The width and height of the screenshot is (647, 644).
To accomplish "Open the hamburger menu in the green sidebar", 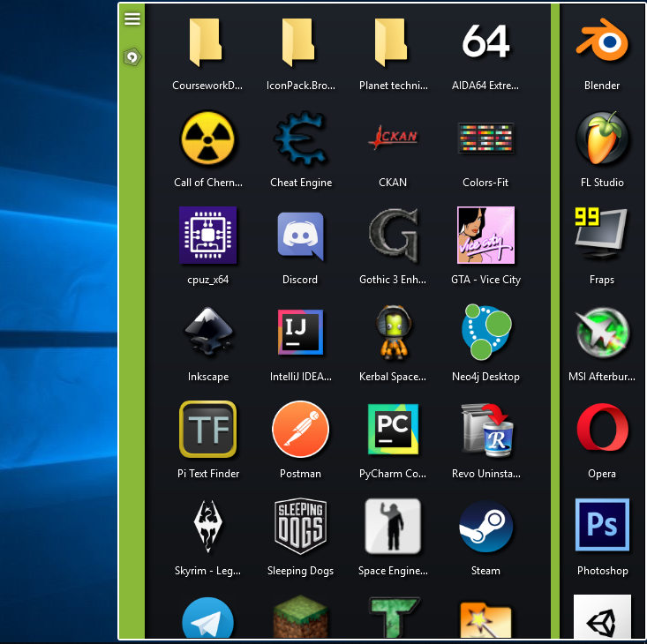I will (x=132, y=19).
